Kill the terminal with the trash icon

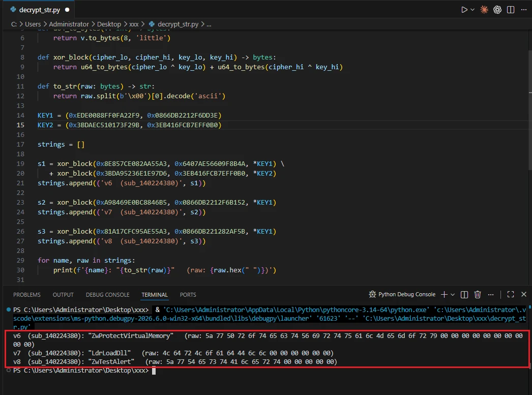click(478, 294)
